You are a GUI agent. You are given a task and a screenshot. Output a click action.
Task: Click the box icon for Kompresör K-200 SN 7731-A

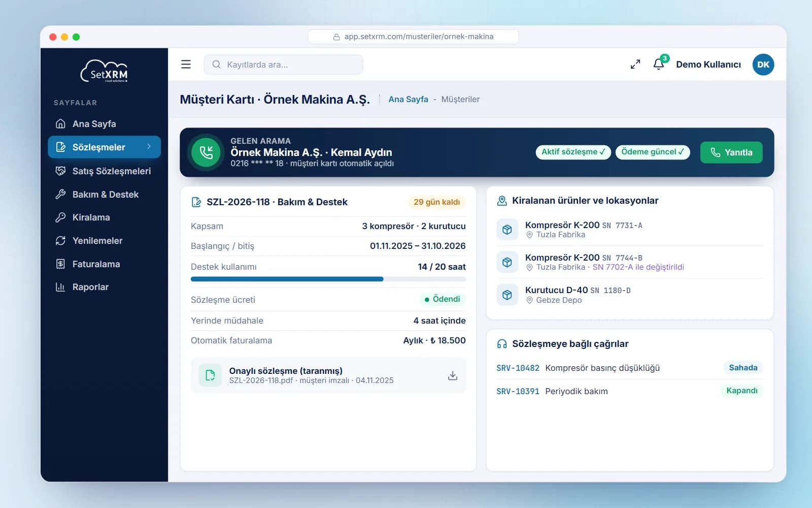coord(507,230)
